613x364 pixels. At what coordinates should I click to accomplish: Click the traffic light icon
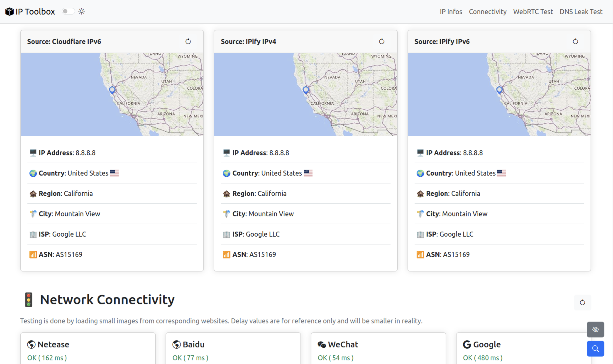click(x=28, y=300)
